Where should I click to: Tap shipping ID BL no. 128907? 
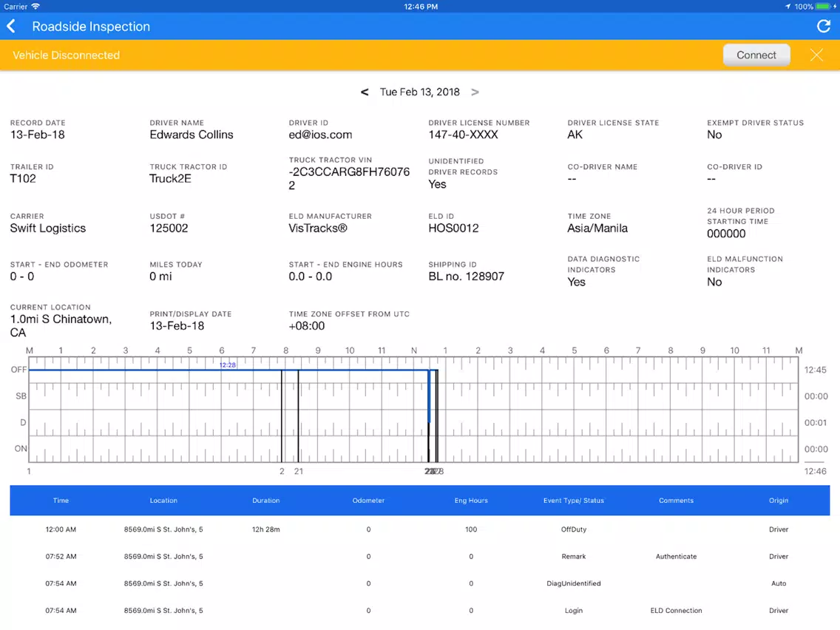point(466,277)
